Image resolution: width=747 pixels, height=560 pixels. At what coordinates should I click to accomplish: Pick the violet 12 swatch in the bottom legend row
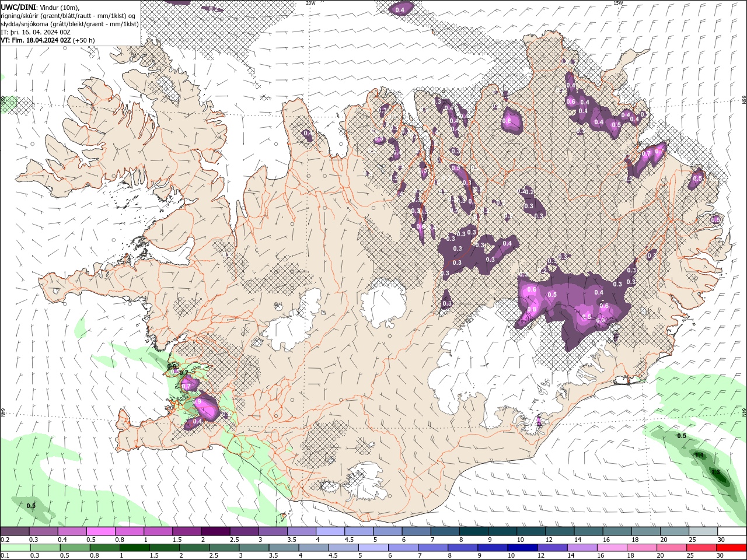click(552, 547)
